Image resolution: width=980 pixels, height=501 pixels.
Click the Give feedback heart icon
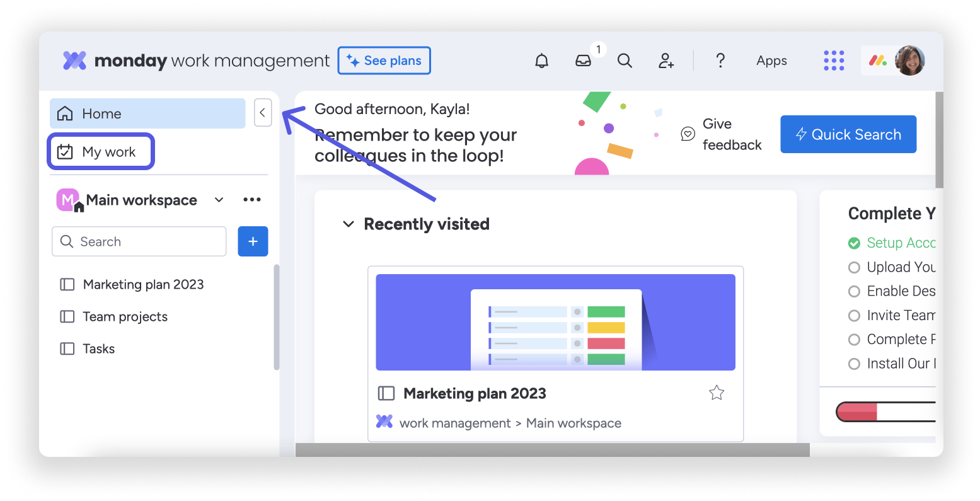tap(688, 134)
